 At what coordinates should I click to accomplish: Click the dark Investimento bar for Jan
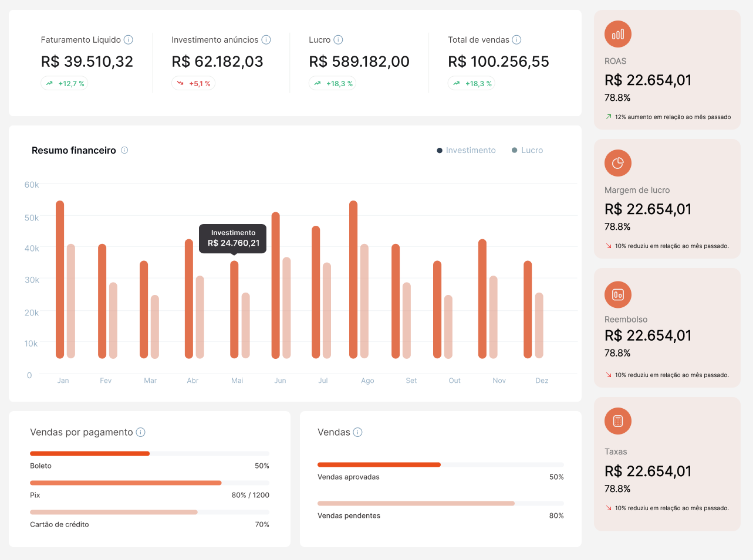[x=60, y=280]
